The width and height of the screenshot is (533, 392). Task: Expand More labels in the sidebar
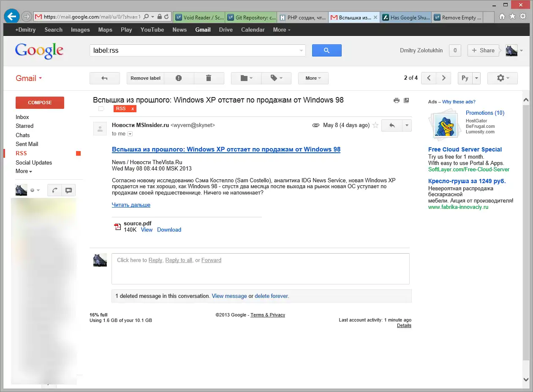(x=24, y=171)
